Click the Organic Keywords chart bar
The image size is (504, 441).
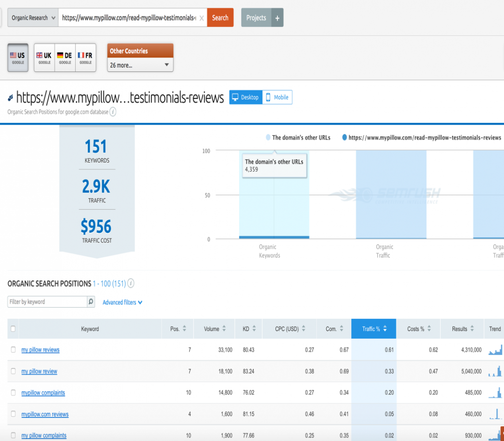coord(274,195)
